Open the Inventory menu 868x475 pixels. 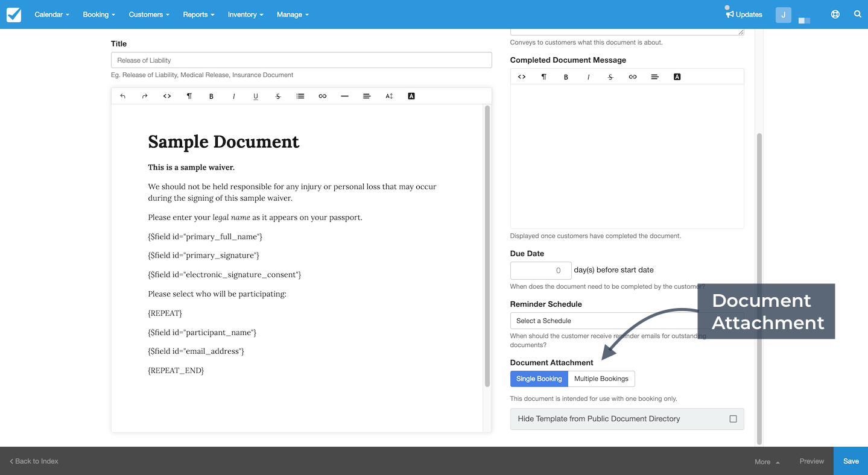pos(246,14)
